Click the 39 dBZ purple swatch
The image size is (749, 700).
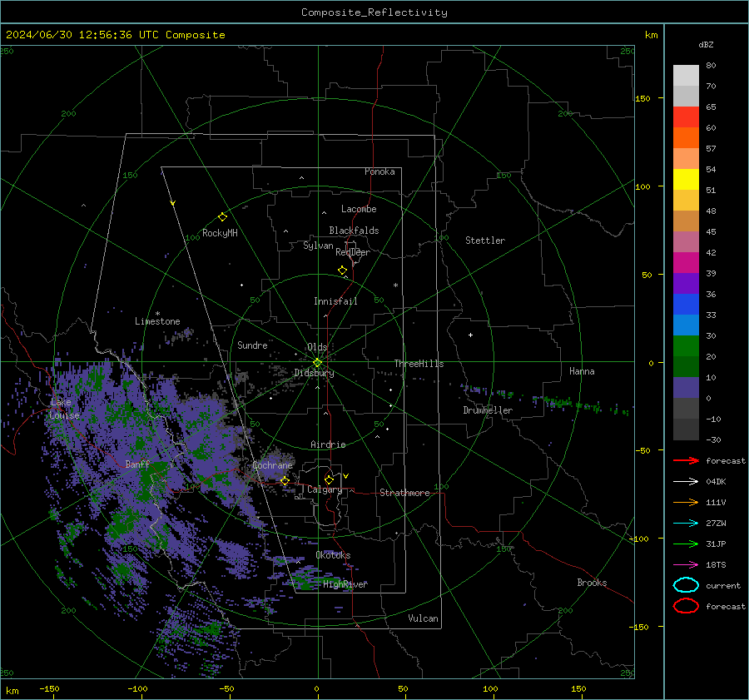[x=686, y=283]
